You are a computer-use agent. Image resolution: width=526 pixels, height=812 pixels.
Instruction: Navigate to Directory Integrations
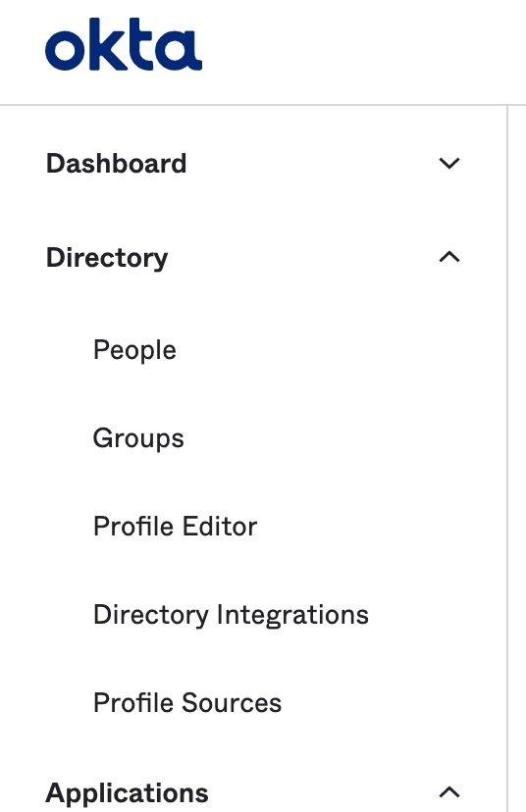coord(232,615)
